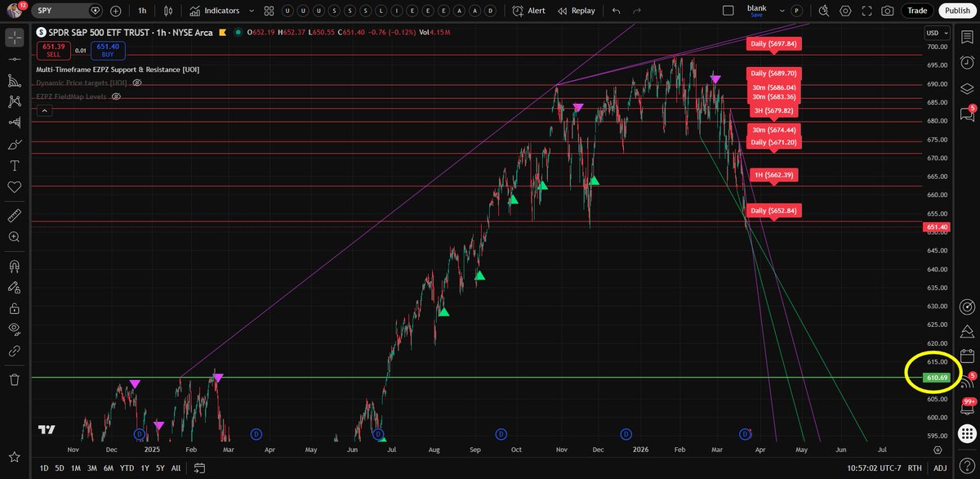
Task: Set time range to 3M
Action: (92, 468)
